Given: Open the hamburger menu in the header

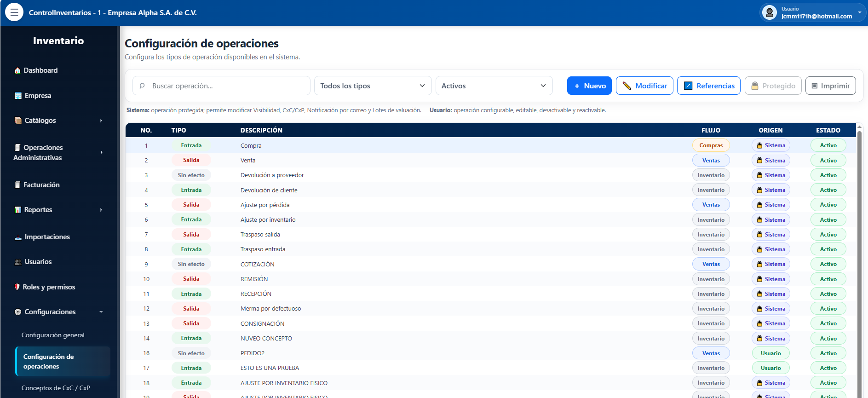Looking at the screenshot, I should [14, 12].
